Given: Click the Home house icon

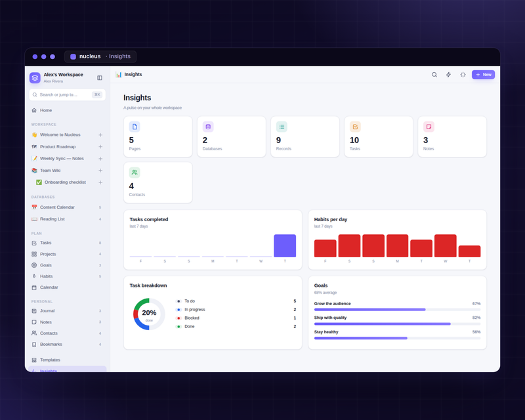Looking at the screenshot, I should point(34,110).
